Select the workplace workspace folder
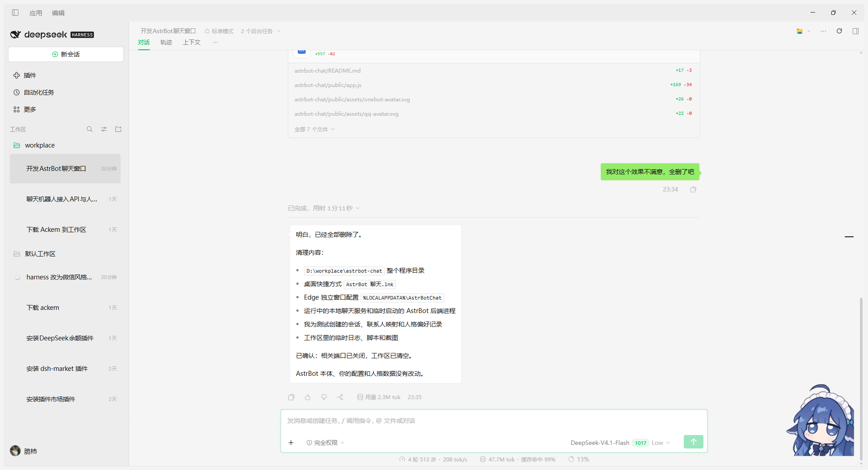This screenshot has height=470, width=868. (x=66, y=145)
